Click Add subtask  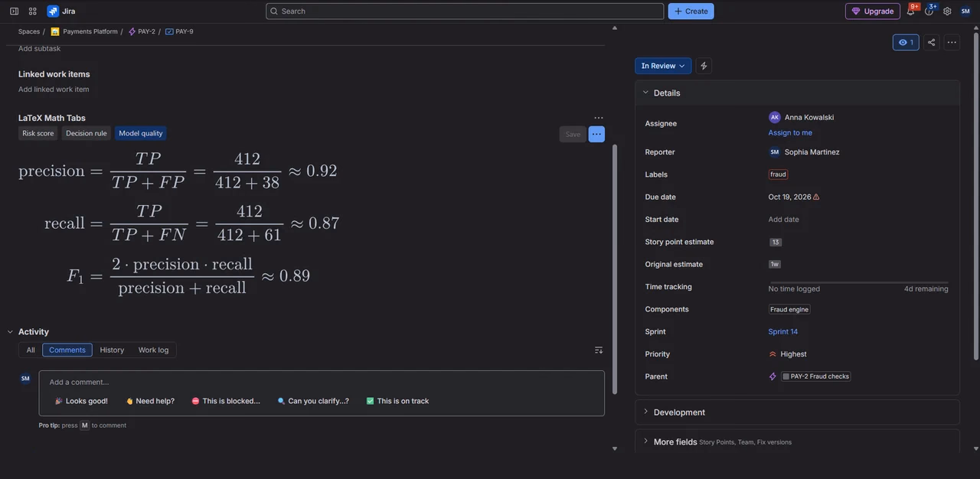tap(39, 48)
